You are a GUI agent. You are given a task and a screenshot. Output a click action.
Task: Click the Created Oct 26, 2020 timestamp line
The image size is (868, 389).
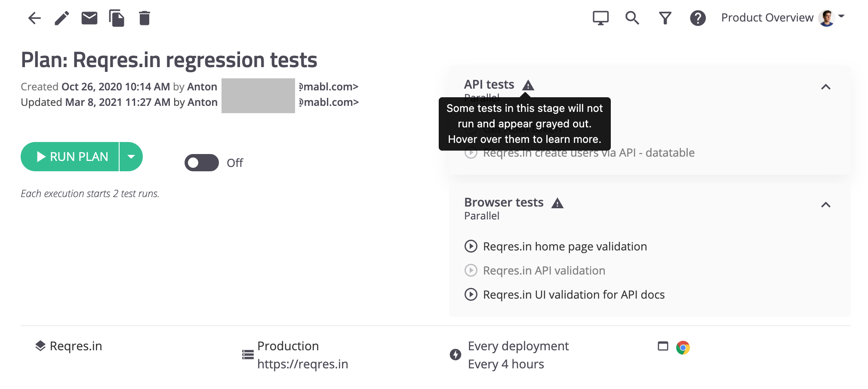[189, 86]
